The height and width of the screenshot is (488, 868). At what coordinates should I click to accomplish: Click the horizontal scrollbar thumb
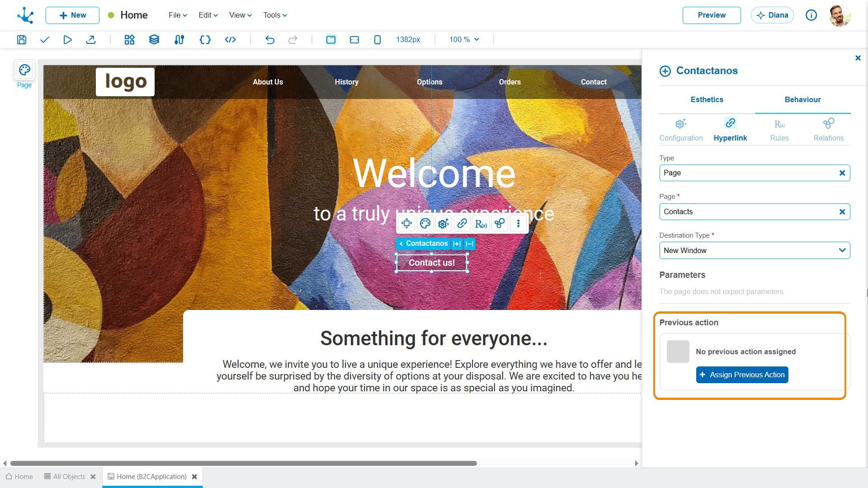coord(243,464)
